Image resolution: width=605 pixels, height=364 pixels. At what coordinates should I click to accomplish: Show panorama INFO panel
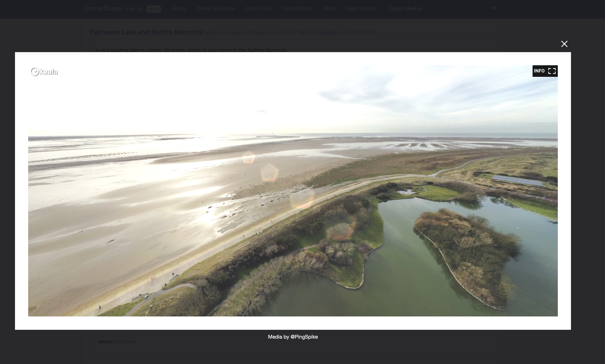[539, 71]
